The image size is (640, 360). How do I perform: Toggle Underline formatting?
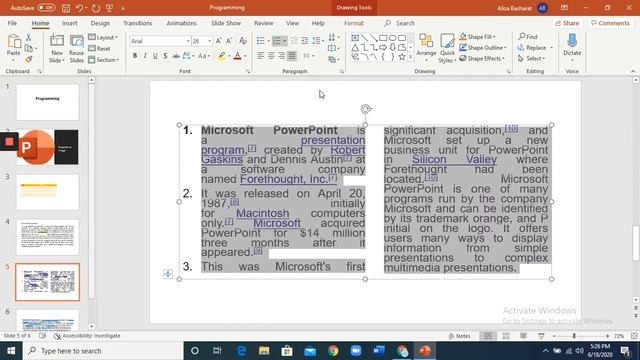click(155, 56)
